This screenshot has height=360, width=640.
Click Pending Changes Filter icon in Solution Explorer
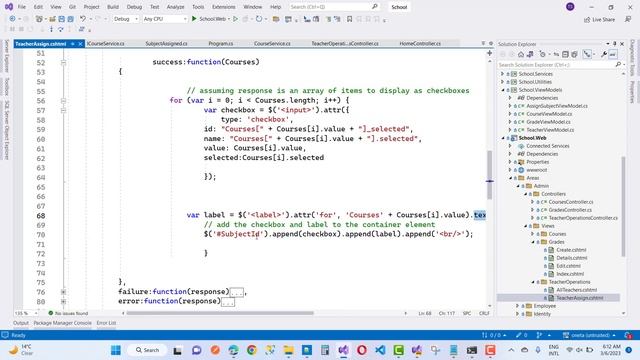click(x=542, y=54)
